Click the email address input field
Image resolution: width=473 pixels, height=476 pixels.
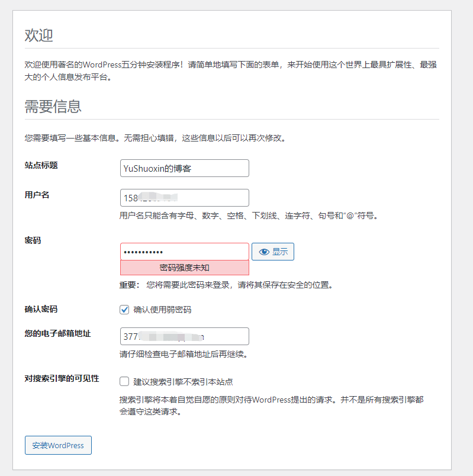coord(184,336)
